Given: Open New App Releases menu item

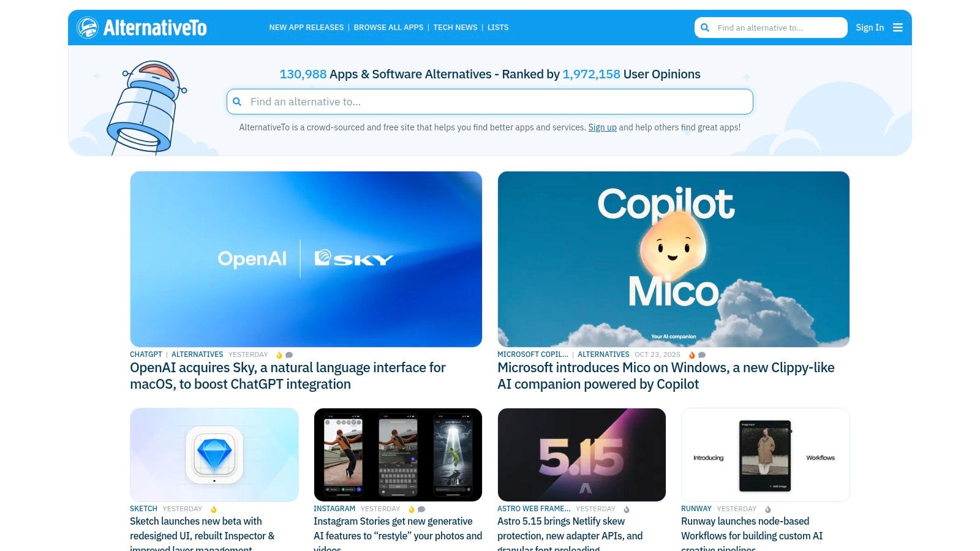Looking at the screenshot, I should tap(306, 28).
